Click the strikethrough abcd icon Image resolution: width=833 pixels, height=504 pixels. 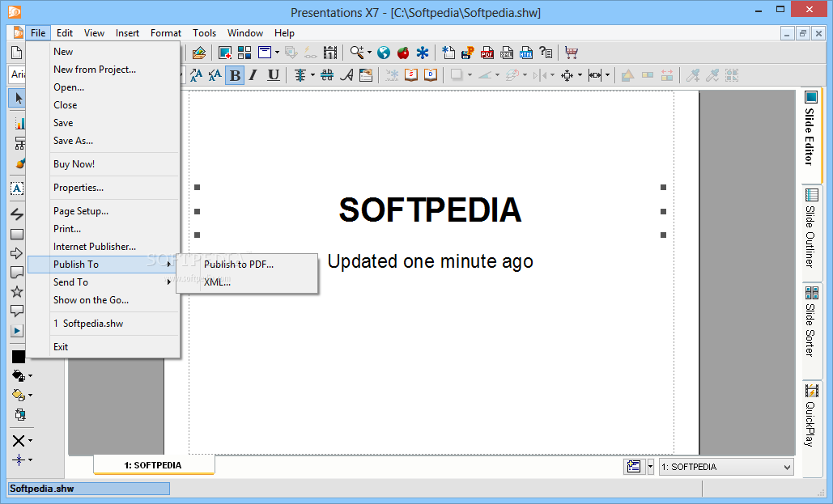(x=327, y=75)
